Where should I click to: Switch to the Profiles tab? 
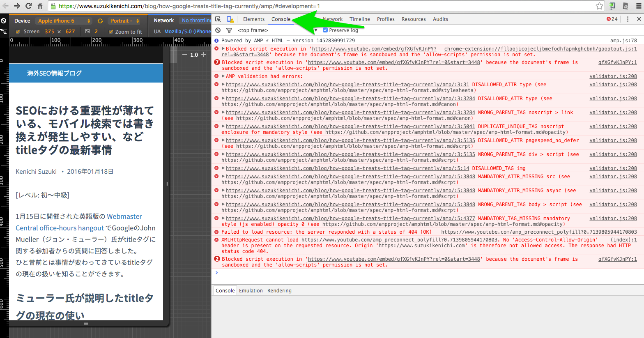click(x=386, y=19)
